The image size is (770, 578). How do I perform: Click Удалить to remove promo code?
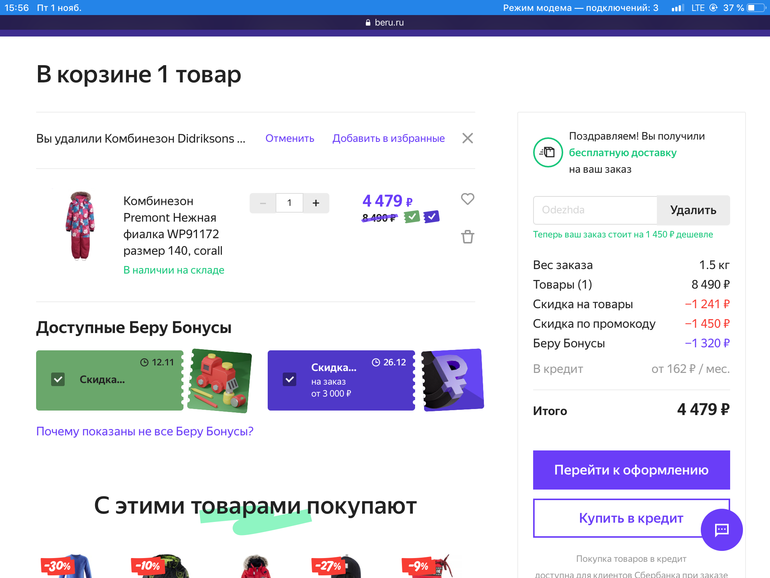[x=693, y=210]
